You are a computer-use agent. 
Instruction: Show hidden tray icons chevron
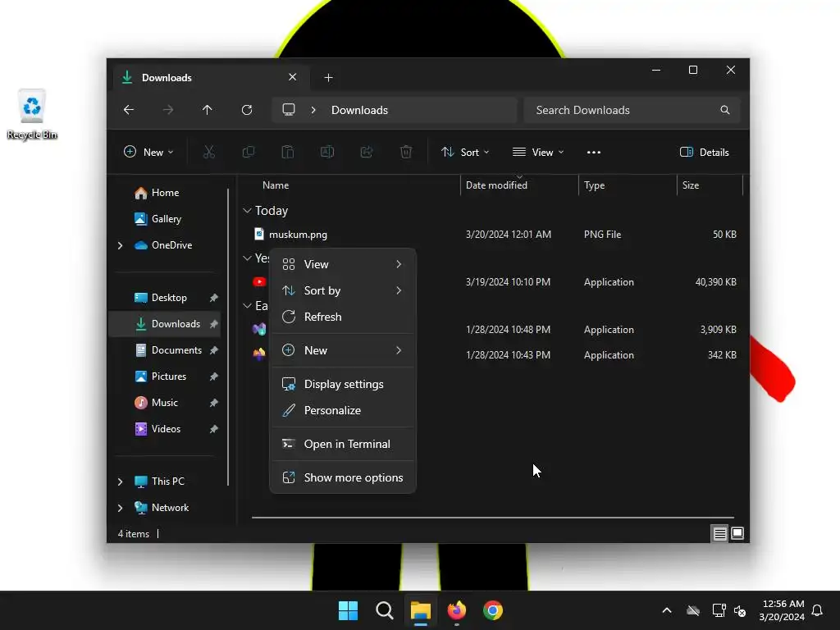(x=667, y=610)
